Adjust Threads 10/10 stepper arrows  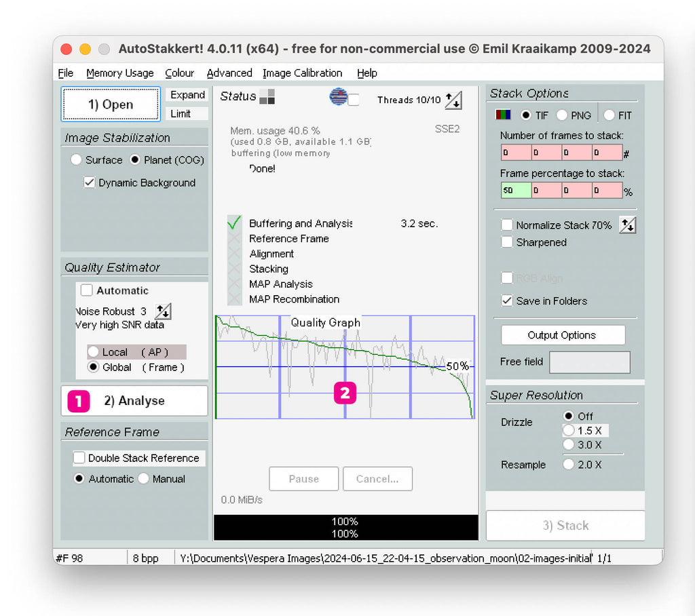point(453,100)
